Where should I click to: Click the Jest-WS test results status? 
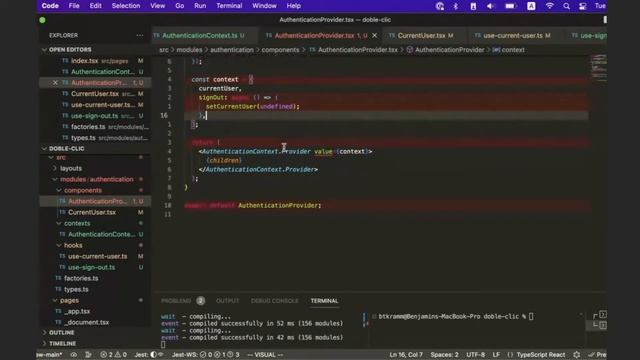point(205,355)
